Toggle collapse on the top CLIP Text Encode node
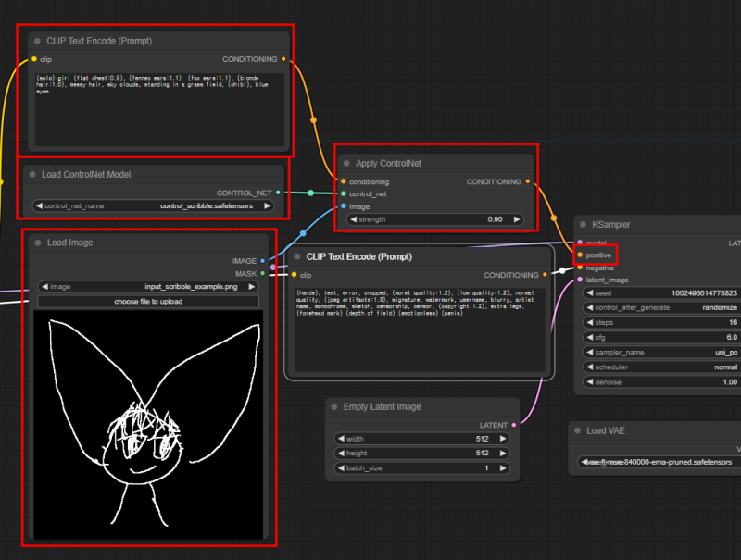This screenshot has height=560, width=741. pyautogui.click(x=35, y=41)
